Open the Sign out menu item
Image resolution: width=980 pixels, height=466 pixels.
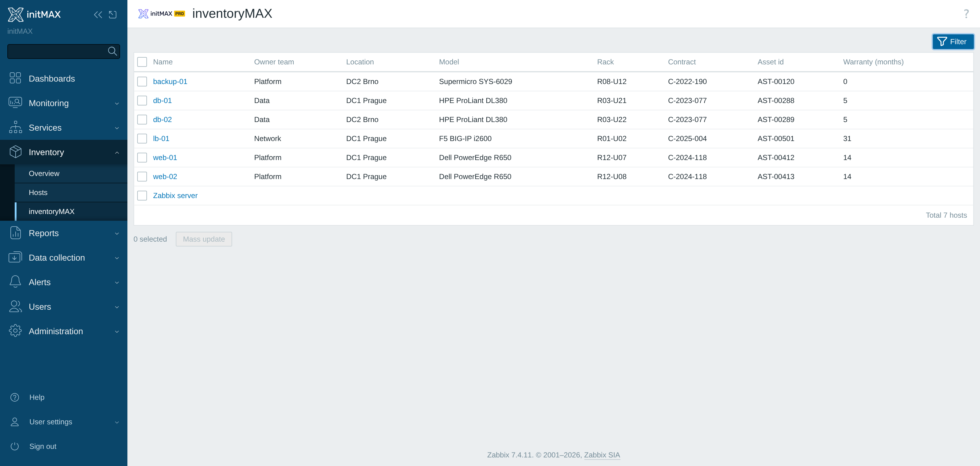[x=63, y=446]
